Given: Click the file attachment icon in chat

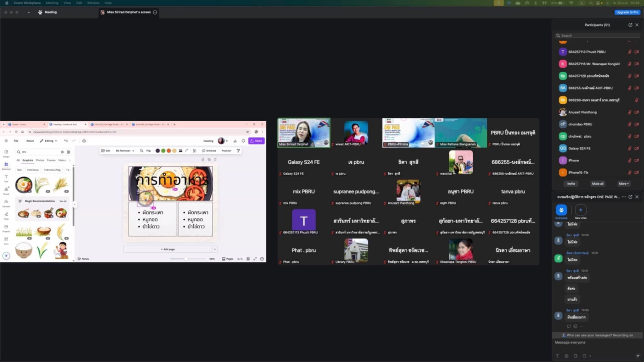Looking at the screenshot, I should pos(575,356).
